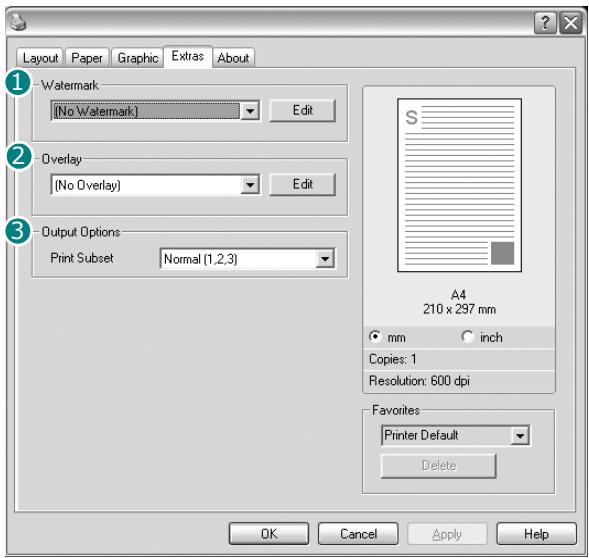
Task: Click the 210 x 297 mm size text
Action: 459,309
